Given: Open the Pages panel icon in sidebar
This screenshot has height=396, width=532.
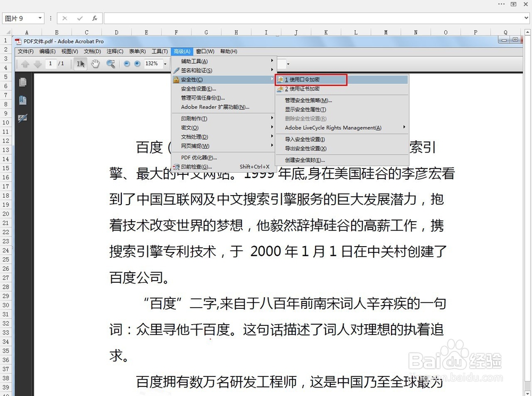Looking at the screenshot, I should [x=23, y=82].
